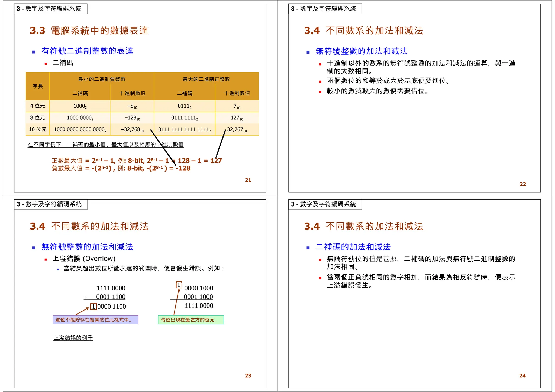
Task: Click the addend '0001 1100' in the addition
Action: coord(111,297)
